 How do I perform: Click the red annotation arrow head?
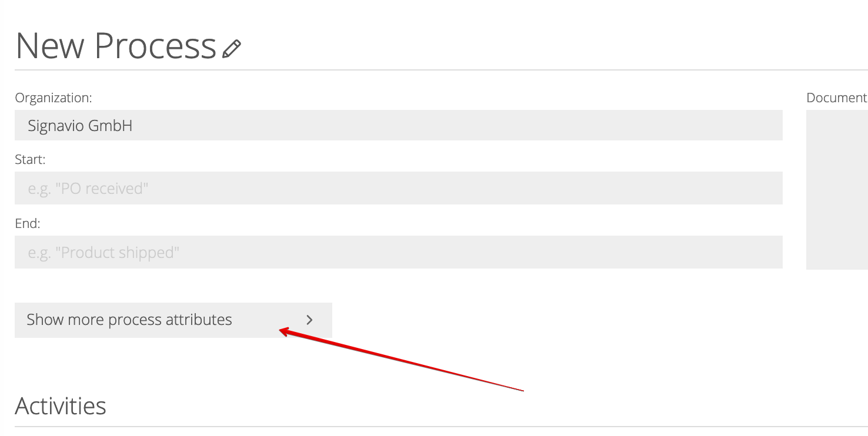pos(285,333)
